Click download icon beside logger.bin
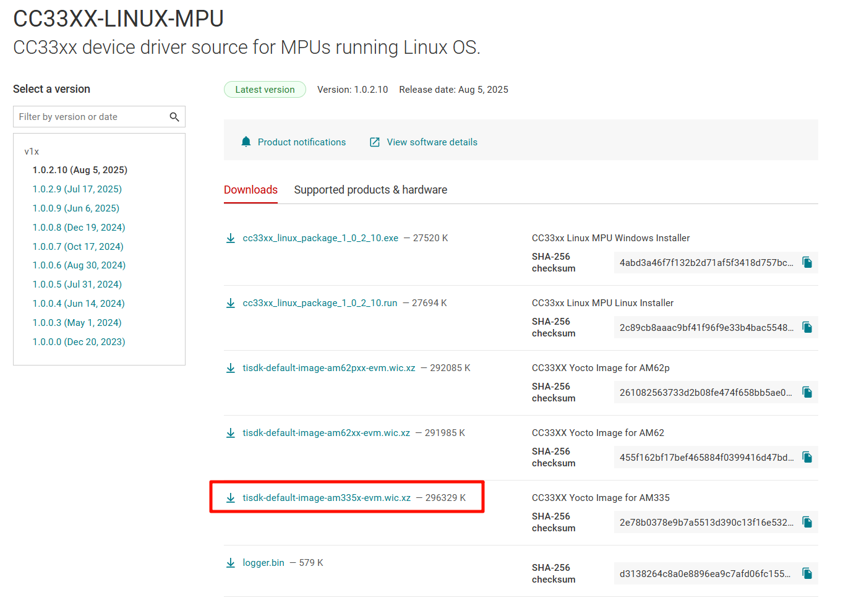Screen dimensions: 843x616 [231, 563]
